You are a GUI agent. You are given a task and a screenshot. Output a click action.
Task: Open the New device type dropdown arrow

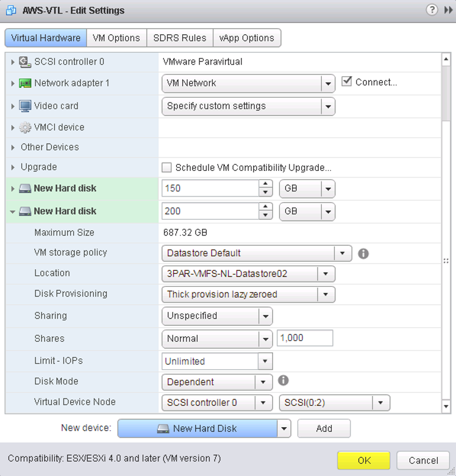[x=284, y=428]
